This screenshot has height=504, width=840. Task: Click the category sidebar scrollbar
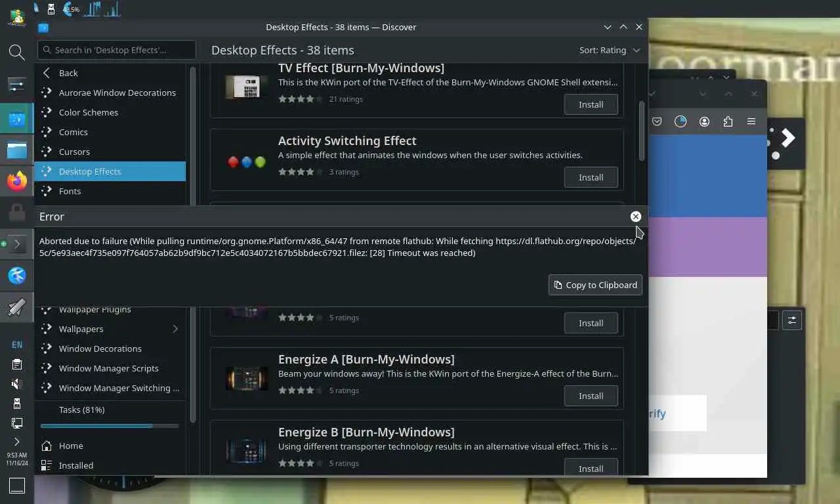pos(193,244)
